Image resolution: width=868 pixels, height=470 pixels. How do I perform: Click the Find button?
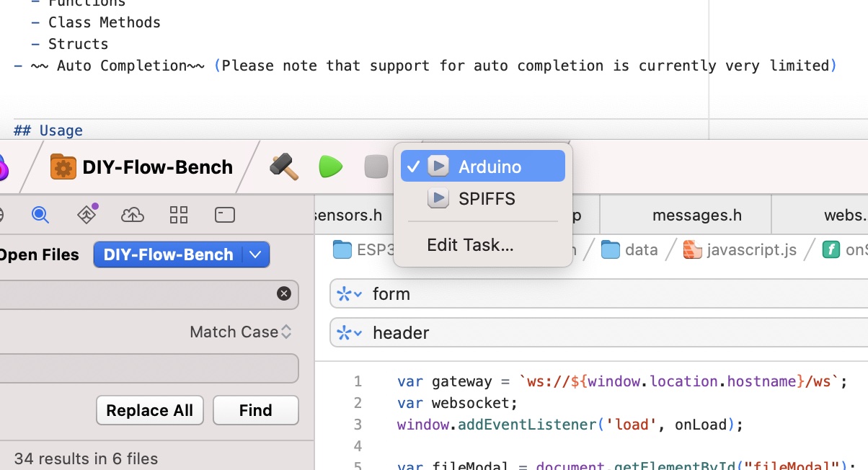[256, 410]
